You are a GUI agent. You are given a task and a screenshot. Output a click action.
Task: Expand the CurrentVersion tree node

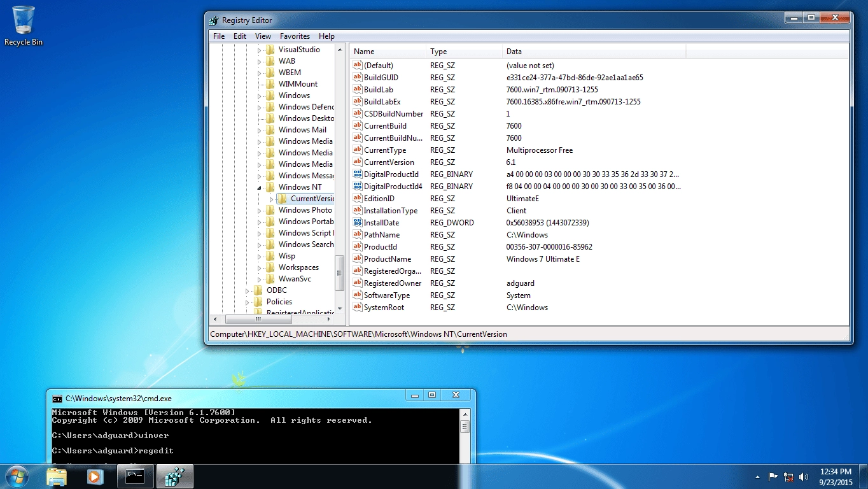coord(271,199)
